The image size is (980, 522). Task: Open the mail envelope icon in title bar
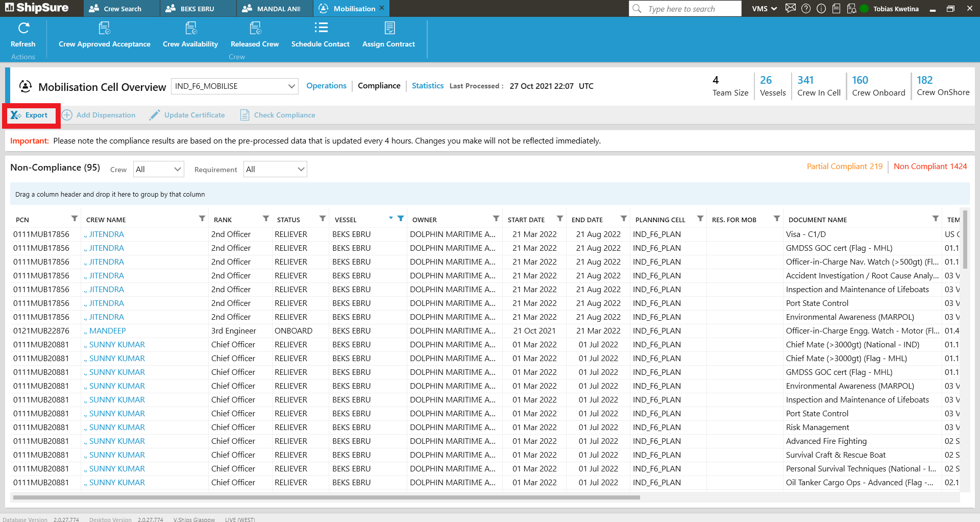click(791, 9)
